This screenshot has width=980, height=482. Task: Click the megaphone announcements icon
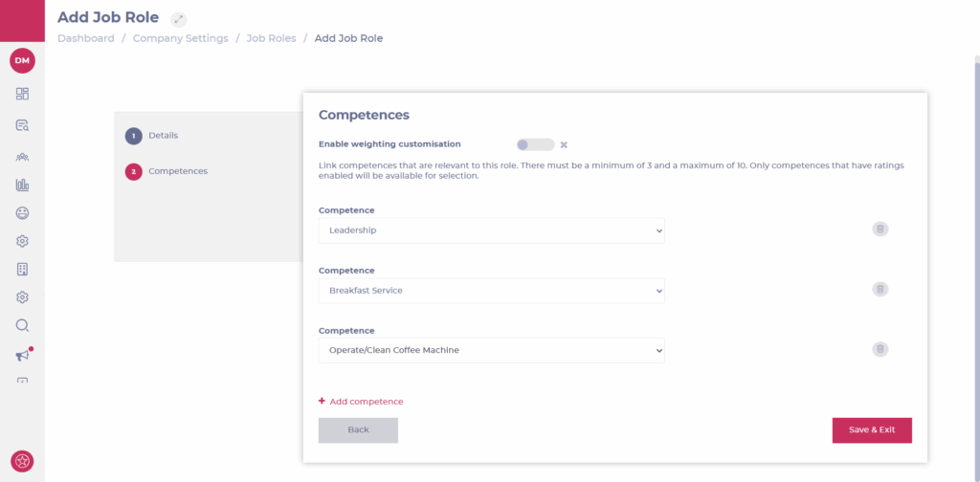pos(23,355)
